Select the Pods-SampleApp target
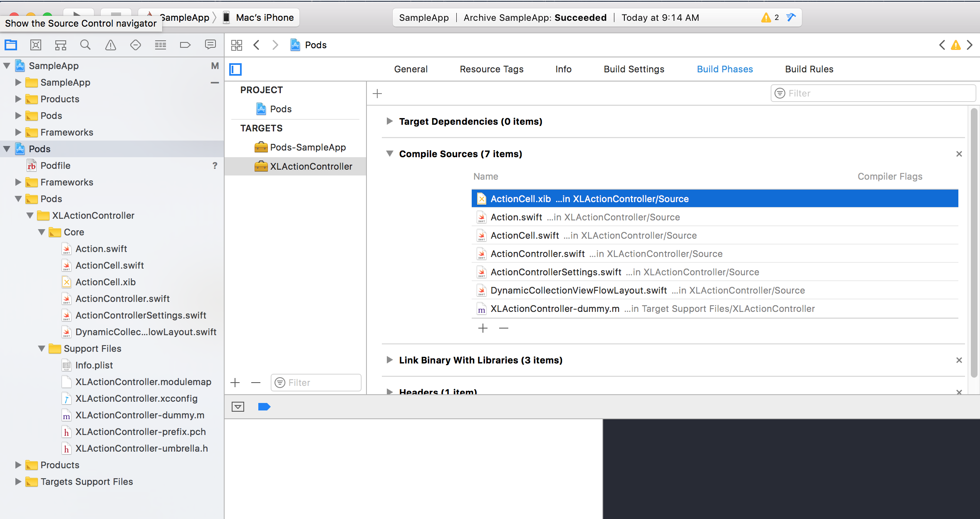The image size is (980, 519). (307, 147)
